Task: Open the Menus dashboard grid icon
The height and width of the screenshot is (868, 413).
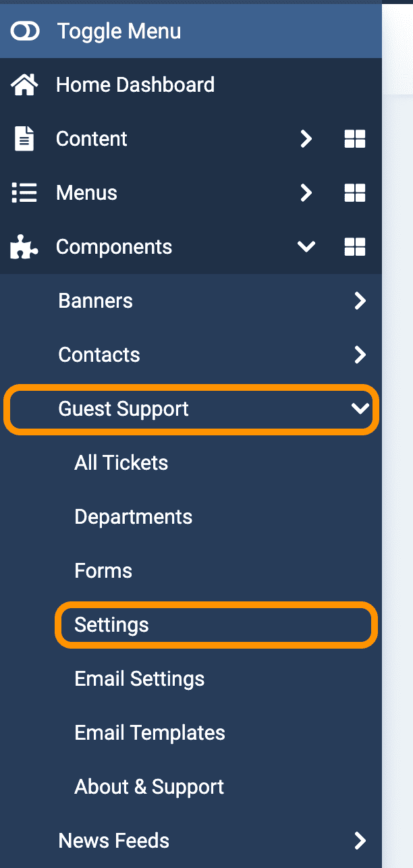Action: point(355,193)
